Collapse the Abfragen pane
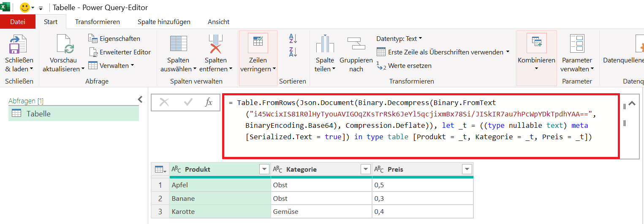Screen dimensions: 644x224 click(140, 100)
